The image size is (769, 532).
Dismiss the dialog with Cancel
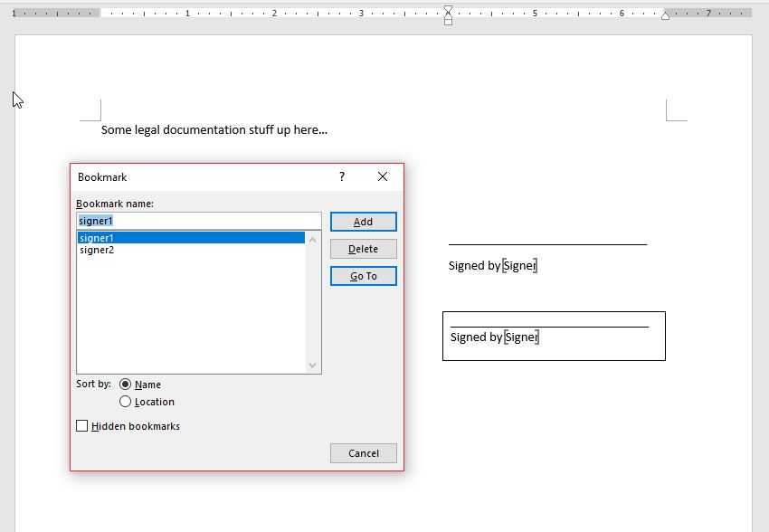point(363,453)
